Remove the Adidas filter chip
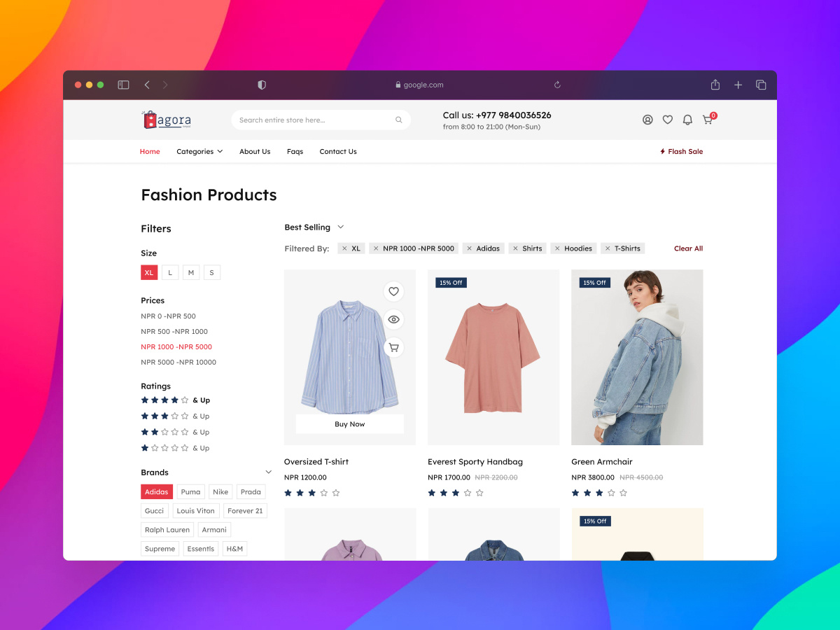 coord(469,248)
